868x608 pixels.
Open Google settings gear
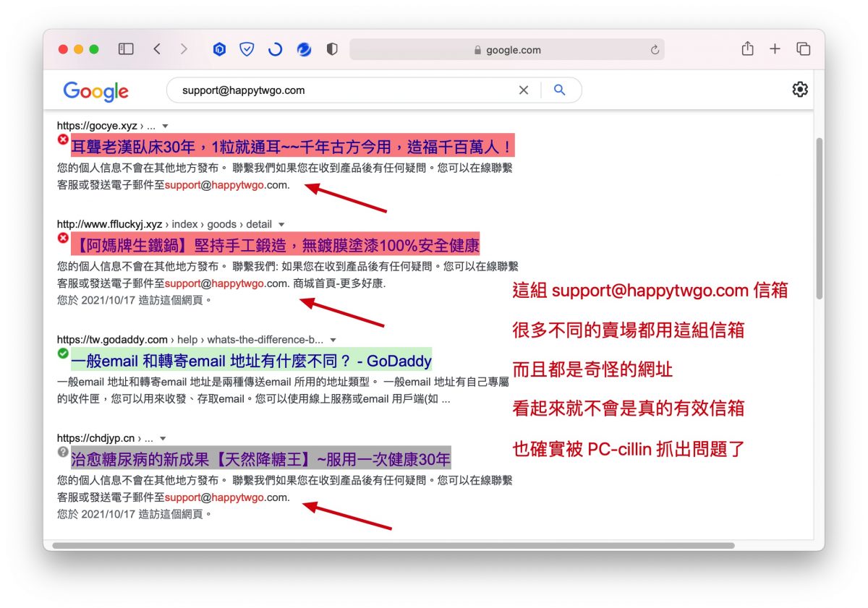pos(800,90)
